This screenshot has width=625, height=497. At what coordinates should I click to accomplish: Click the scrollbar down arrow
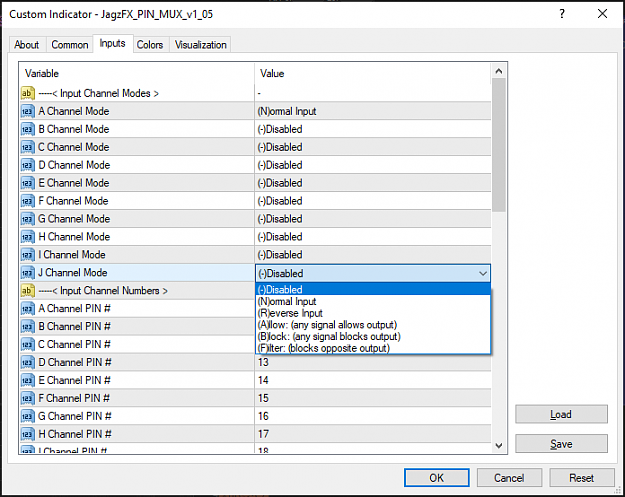pos(499,446)
